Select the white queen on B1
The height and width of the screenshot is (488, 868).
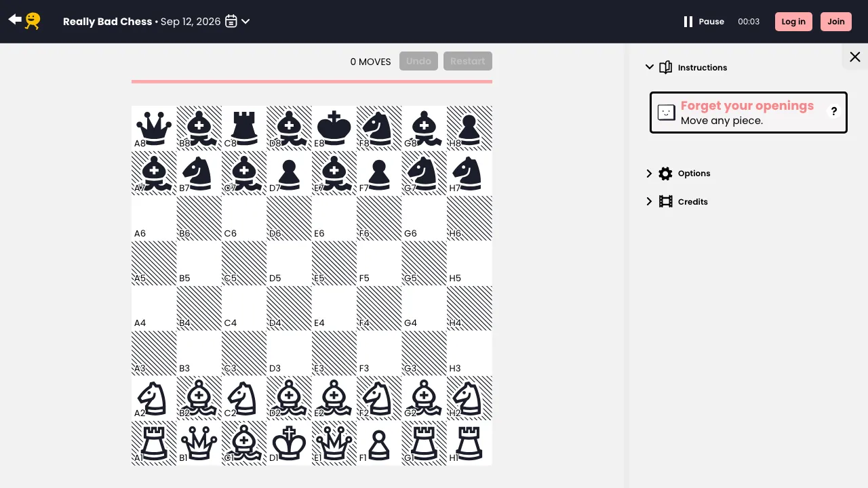point(199,443)
